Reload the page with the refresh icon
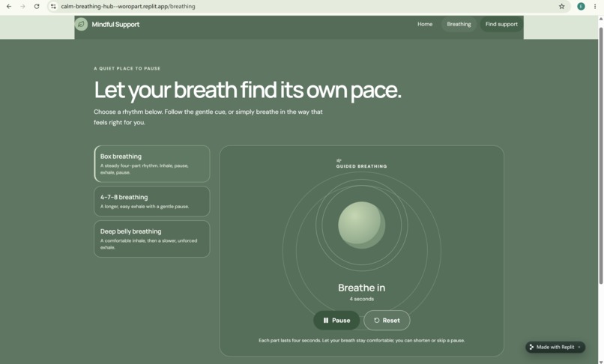 37,6
